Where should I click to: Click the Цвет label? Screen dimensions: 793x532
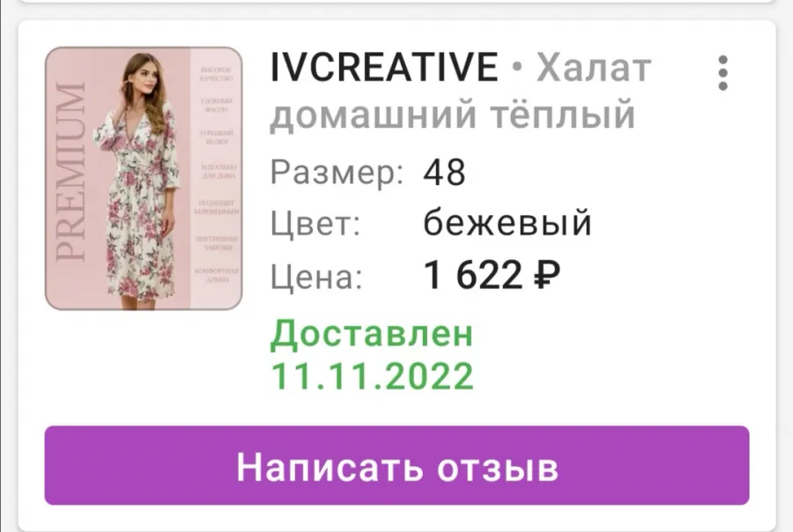pos(315,224)
